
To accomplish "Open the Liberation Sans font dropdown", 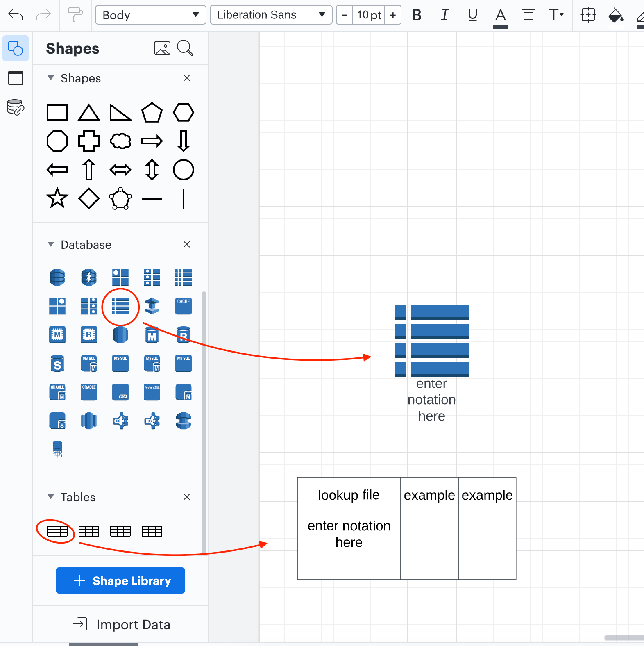I will (x=271, y=15).
